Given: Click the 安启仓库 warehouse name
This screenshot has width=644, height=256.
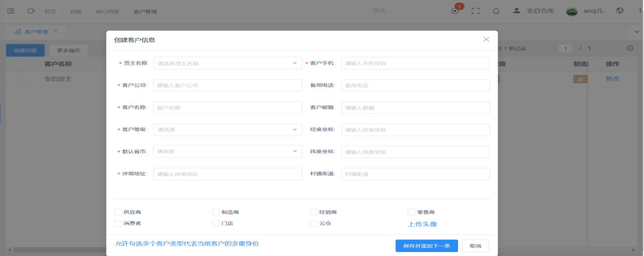Looking at the screenshot, I should tap(540, 11).
